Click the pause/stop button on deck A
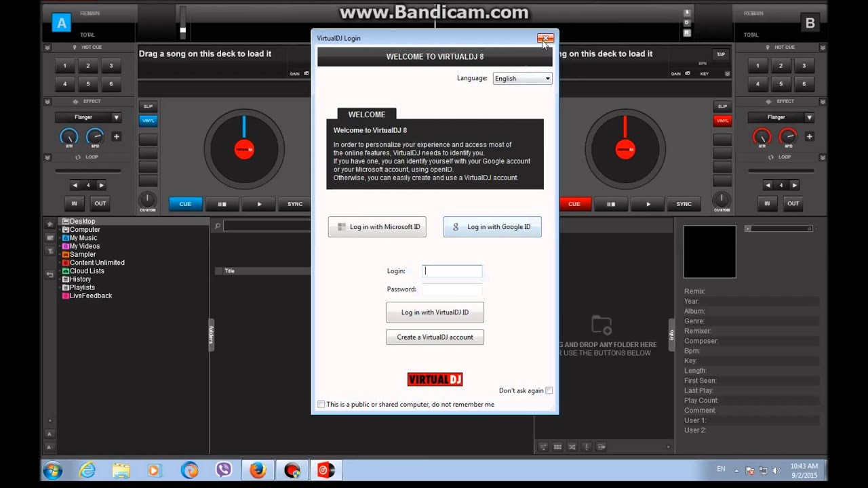Viewport: 868px width, 488px height. coord(222,204)
